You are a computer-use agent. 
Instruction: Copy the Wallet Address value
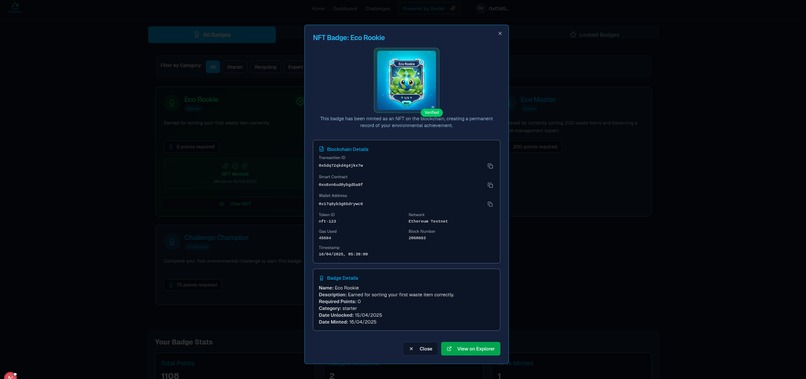(x=490, y=204)
